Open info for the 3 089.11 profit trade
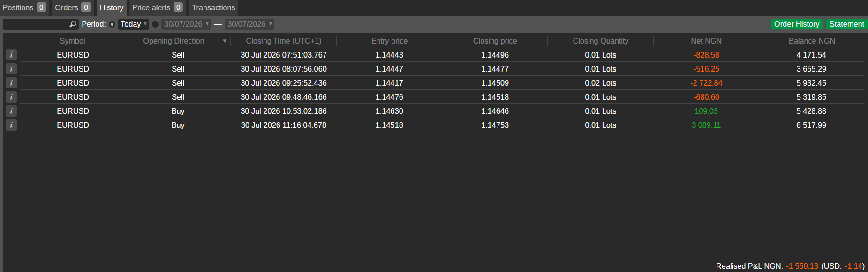The image size is (868, 272). (11, 125)
